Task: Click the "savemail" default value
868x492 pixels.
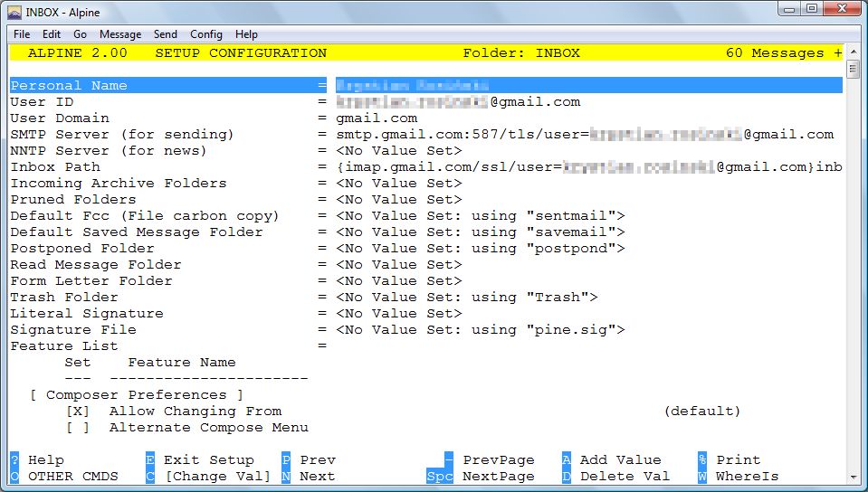Action: coord(571,232)
